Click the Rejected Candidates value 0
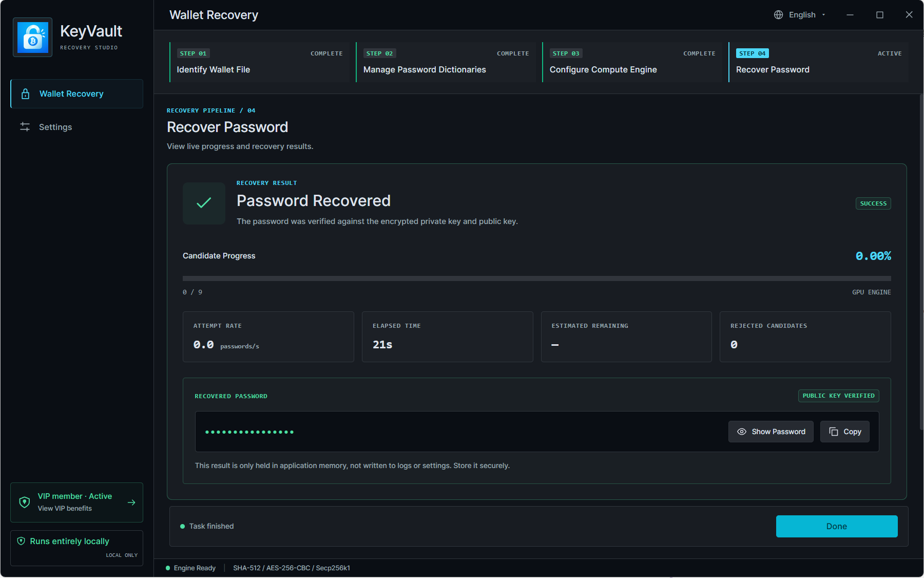 click(734, 345)
